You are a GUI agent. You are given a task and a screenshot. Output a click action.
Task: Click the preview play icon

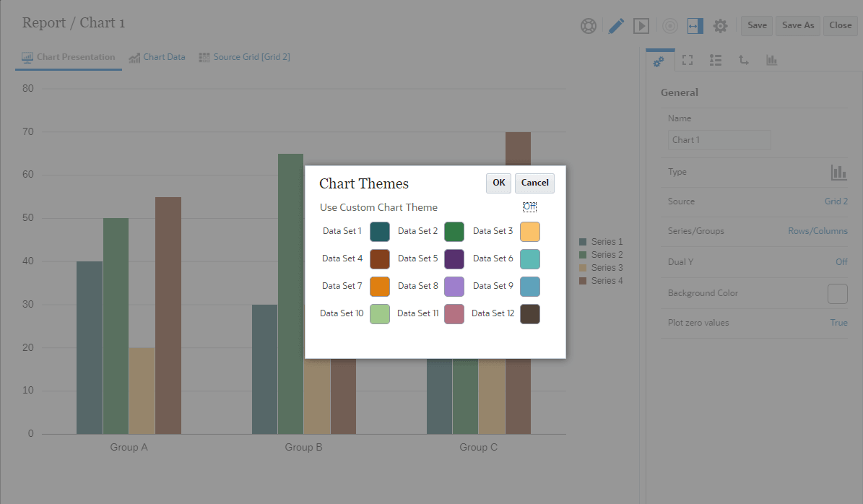click(x=641, y=26)
